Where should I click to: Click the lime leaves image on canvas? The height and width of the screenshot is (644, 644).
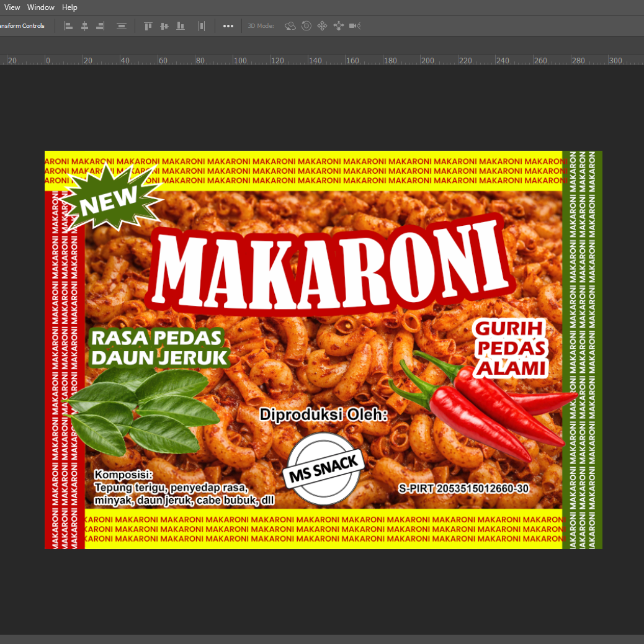click(141, 411)
